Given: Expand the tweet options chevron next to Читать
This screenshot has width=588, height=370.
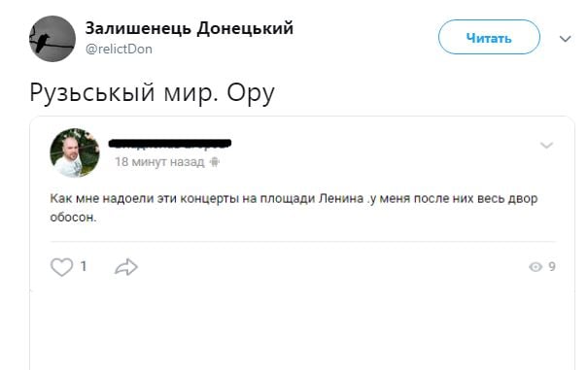Looking at the screenshot, I should pos(565,39).
